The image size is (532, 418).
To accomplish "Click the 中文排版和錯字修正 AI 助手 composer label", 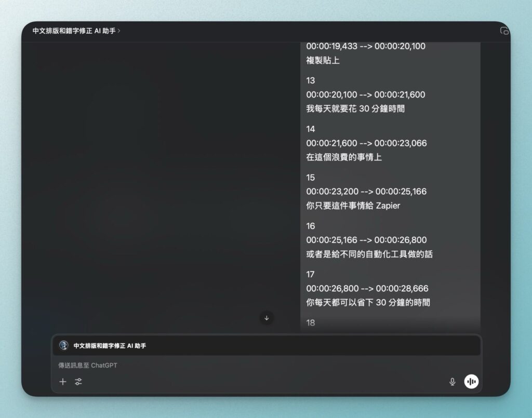I will click(110, 346).
